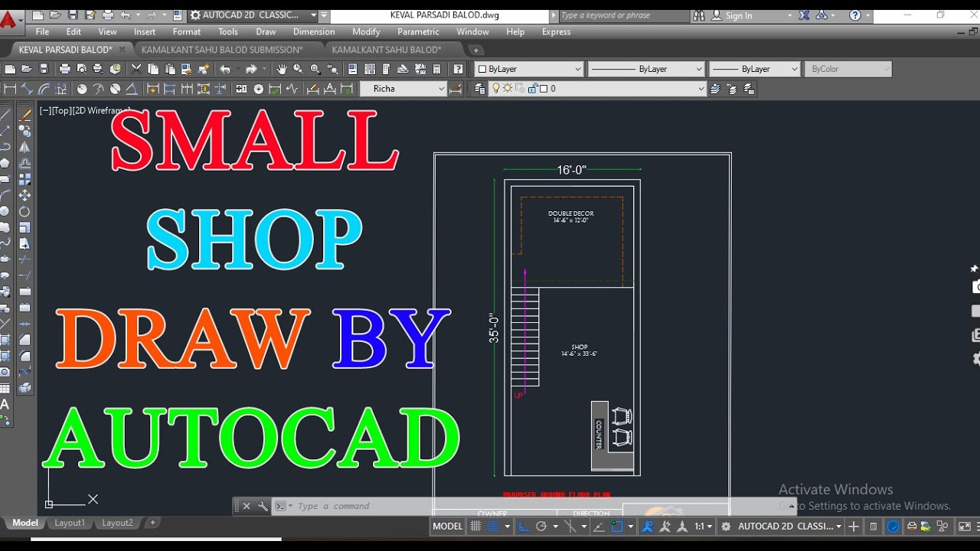Viewport: 980px width, 551px height.
Task: Click the Autodesk Exchange X icon
Action: coord(804,15)
